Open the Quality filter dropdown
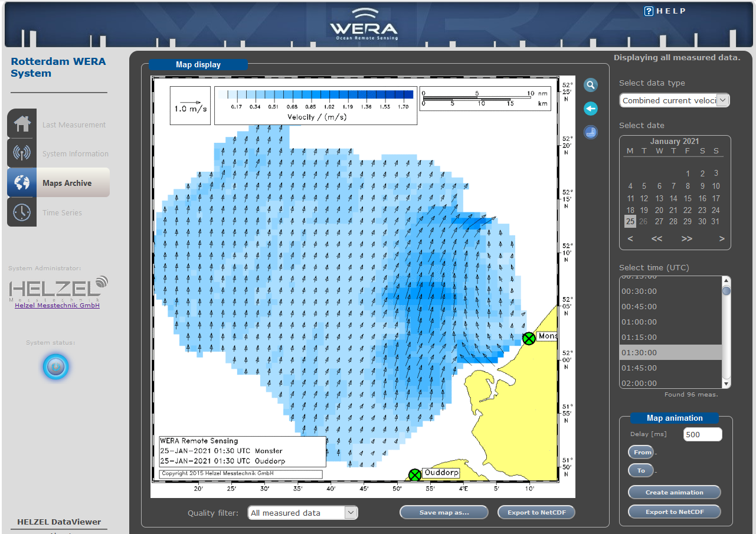The height and width of the screenshot is (534, 756). point(303,513)
